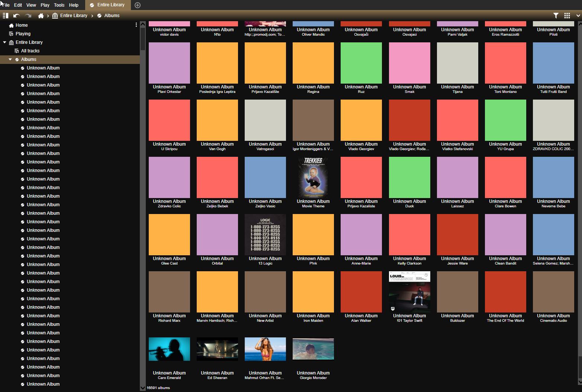This screenshot has width=582, height=392.
Task: Click the undo navigation arrow
Action: coord(16,16)
